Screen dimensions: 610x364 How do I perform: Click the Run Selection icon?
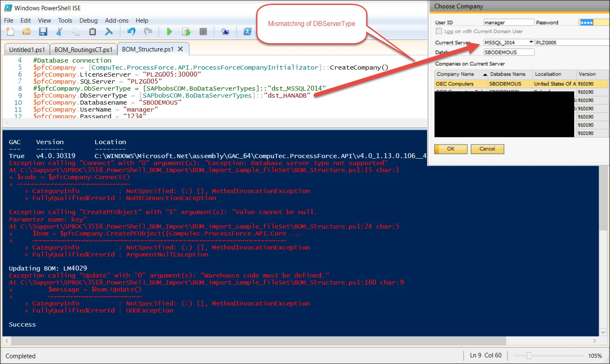point(186,32)
